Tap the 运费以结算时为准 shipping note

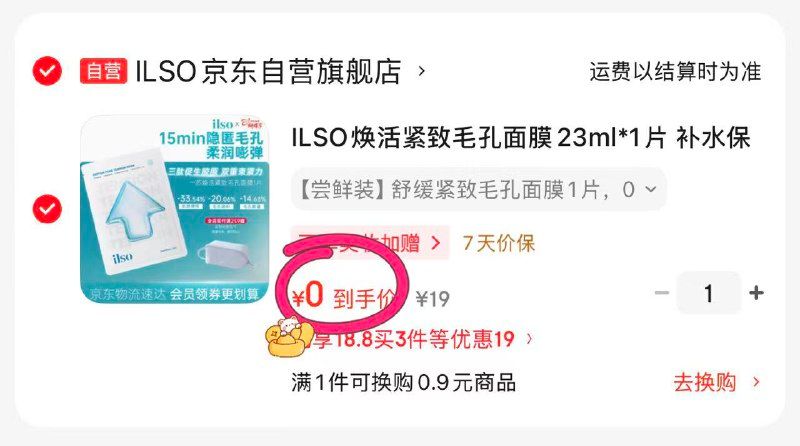tap(675, 71)
